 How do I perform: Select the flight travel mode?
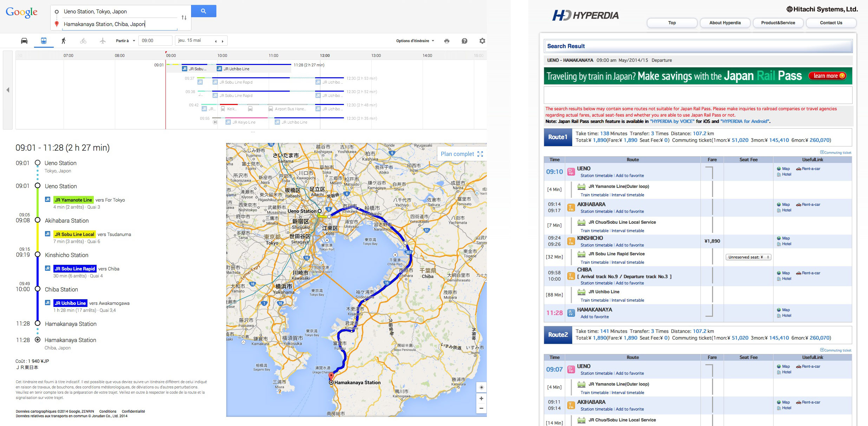pos(103,41)
